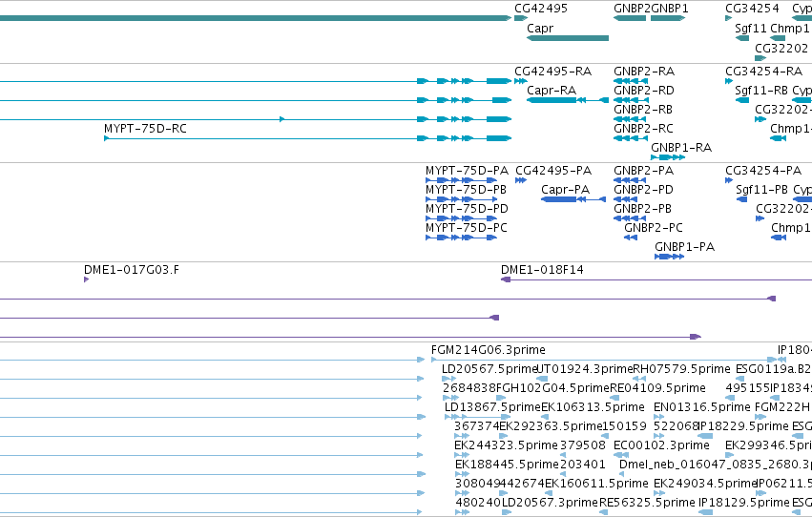
Task: Select the RE56325.5prime EST label
Action: point(647,503)
